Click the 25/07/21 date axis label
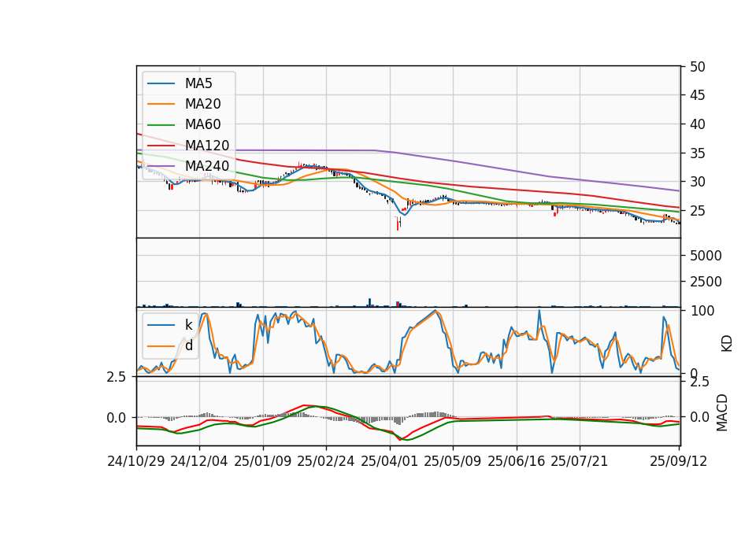This screenshot has width=756, height=543. click(580, 461)
